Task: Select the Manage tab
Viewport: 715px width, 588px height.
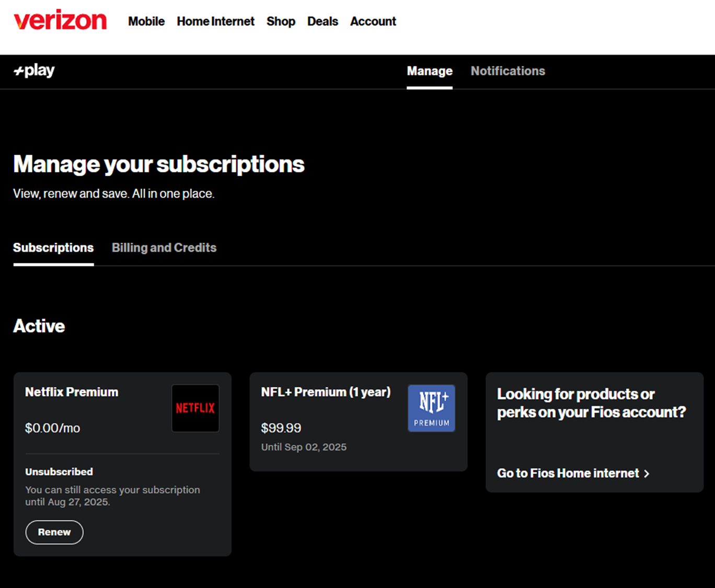Action: pos(430,71)
